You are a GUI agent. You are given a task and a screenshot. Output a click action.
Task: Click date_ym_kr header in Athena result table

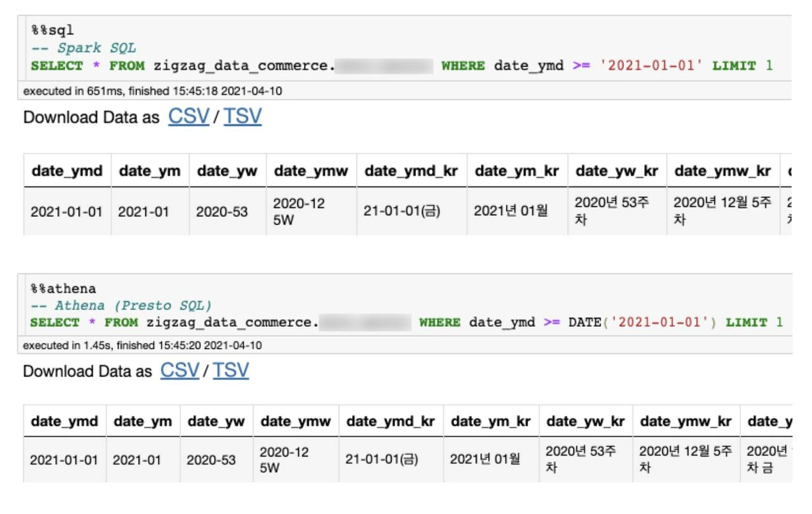(491, 421)
